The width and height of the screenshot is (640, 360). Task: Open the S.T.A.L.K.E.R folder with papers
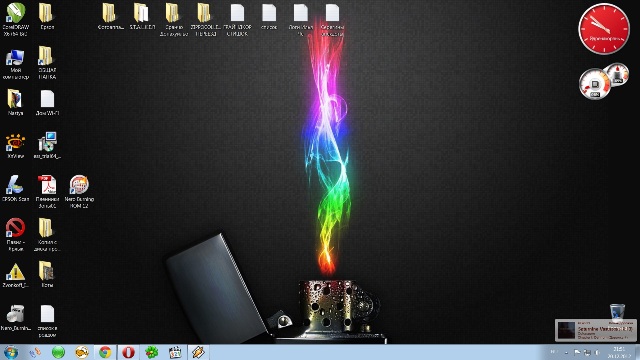point(142,16)
